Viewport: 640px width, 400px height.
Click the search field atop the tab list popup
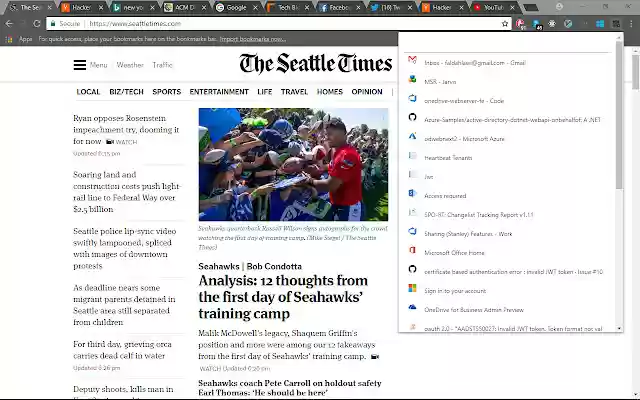click(x=507, y=44)
